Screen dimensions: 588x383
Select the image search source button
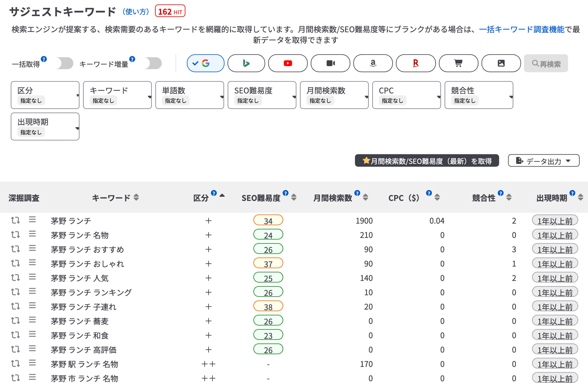pyautogui.click(x=501, y=63)
